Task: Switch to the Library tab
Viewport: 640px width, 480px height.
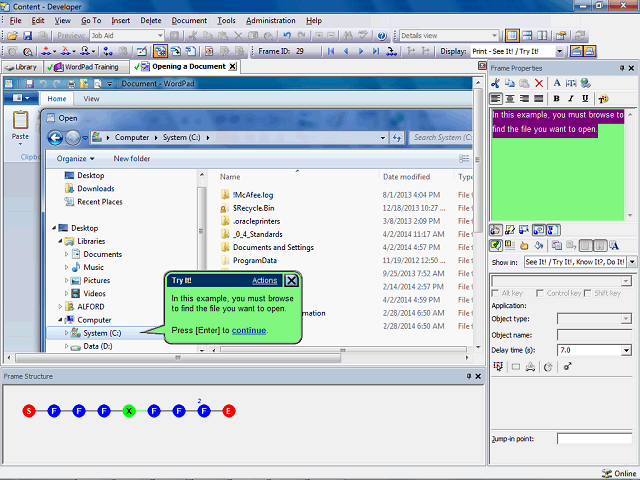Action: (x=21, y=67)
